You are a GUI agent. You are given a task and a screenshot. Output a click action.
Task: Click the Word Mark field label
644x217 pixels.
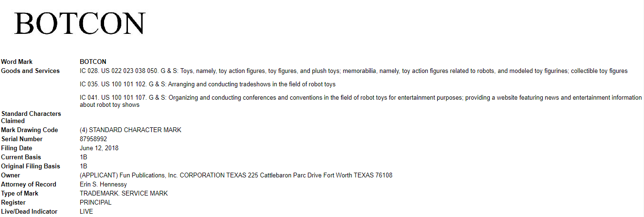click(x=17, y=62)
